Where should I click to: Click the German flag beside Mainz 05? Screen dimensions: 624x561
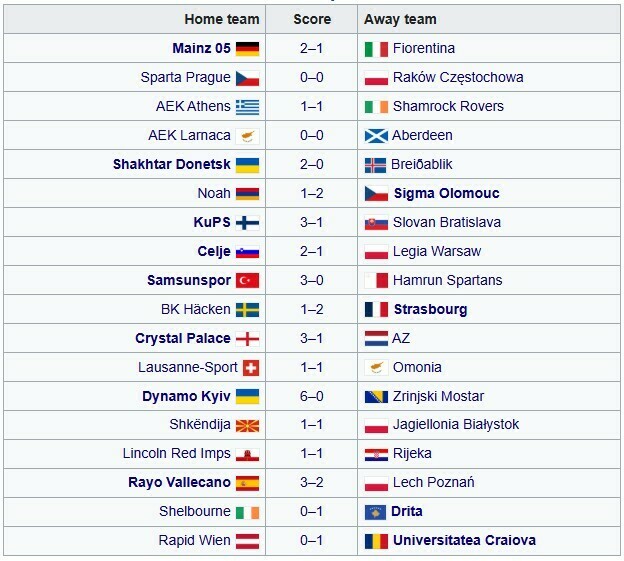(x=247, y=48)
